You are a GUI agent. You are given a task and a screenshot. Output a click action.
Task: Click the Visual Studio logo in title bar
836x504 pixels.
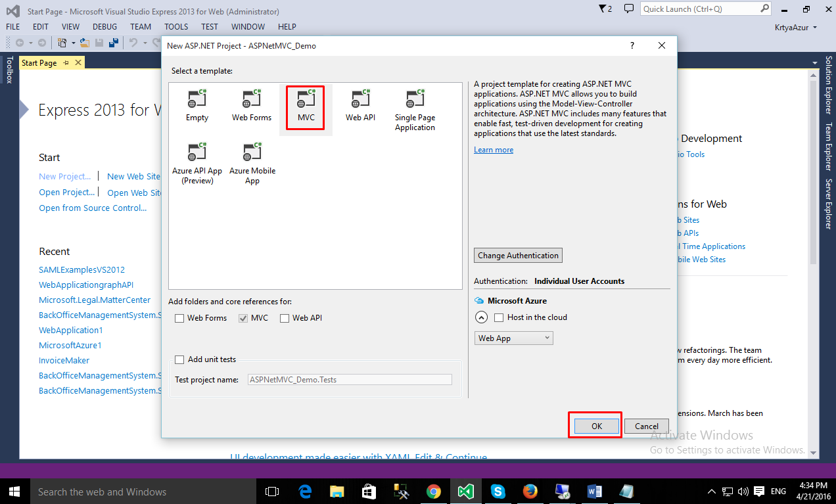[12, 11]
